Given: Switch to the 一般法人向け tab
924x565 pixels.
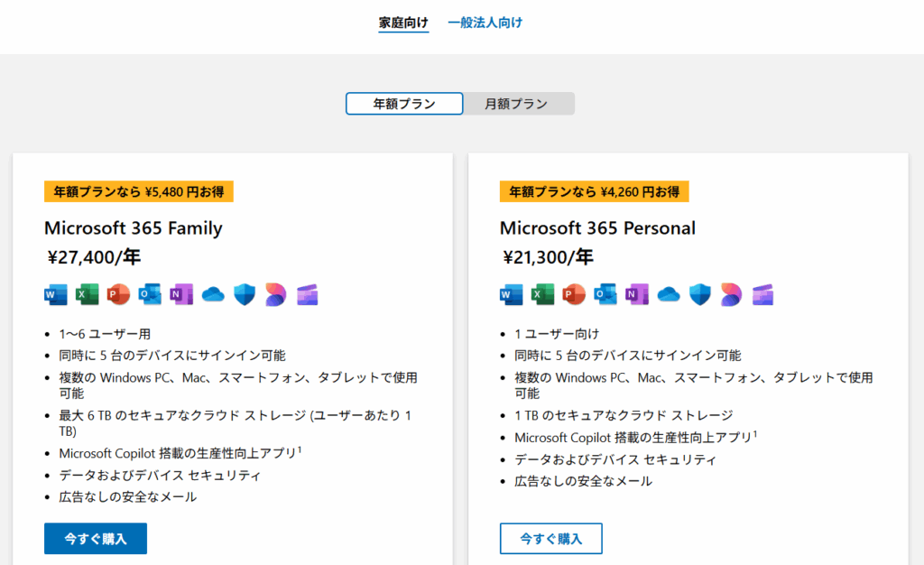Looking at the screenshot, I should click(x=485, y=23).
